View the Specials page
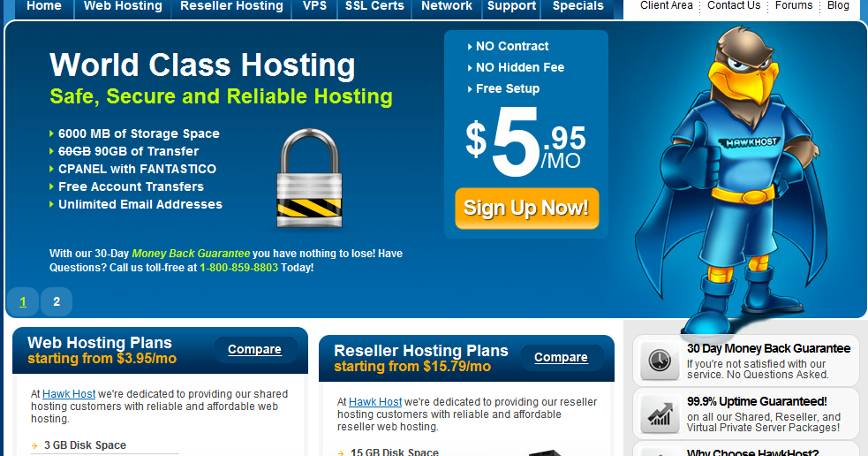The width and height of the screenshot is (868, 456). [577, 6]
